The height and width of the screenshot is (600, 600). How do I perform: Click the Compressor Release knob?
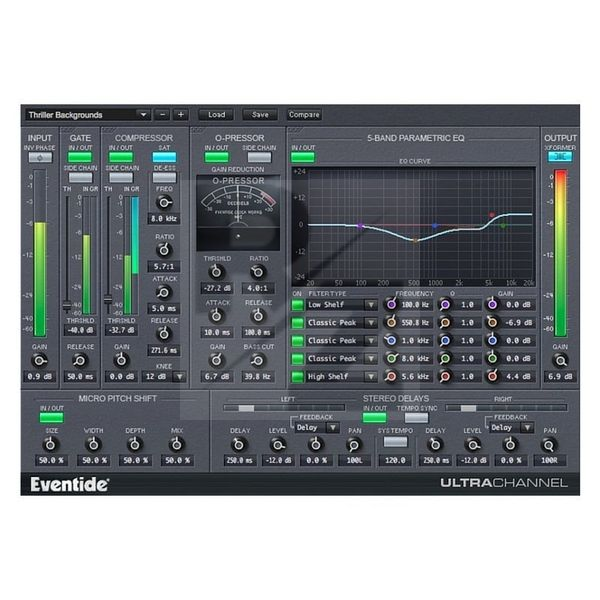(164, 334)
